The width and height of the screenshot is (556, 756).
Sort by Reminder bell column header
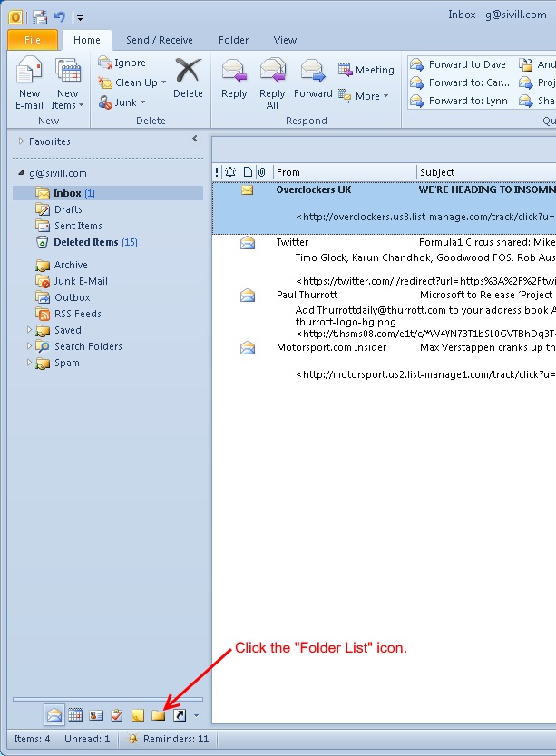click(x=230, y=172)
